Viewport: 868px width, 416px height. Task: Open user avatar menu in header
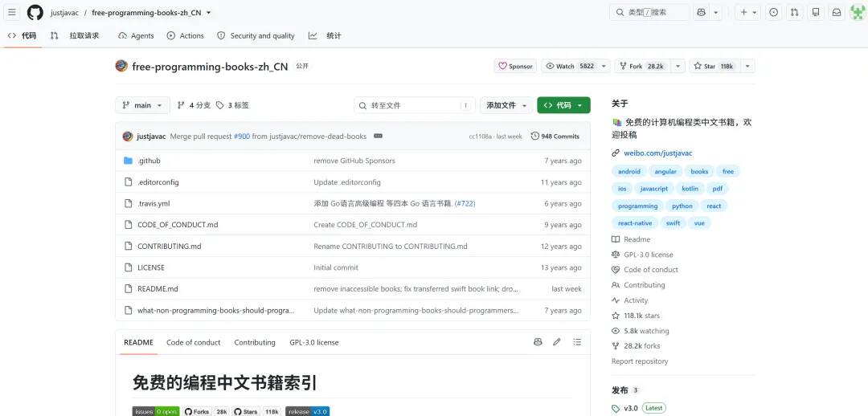858,12
